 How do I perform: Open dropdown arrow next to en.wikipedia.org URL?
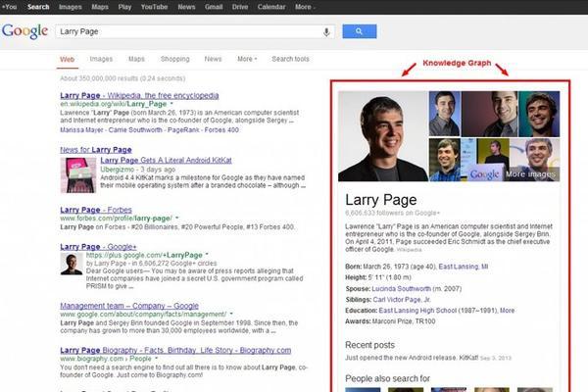tap(171, 104)
